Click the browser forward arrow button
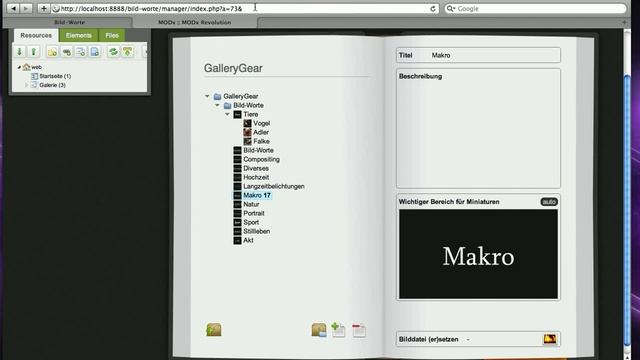This screenshot has height=360, width=640. [26, 8]
